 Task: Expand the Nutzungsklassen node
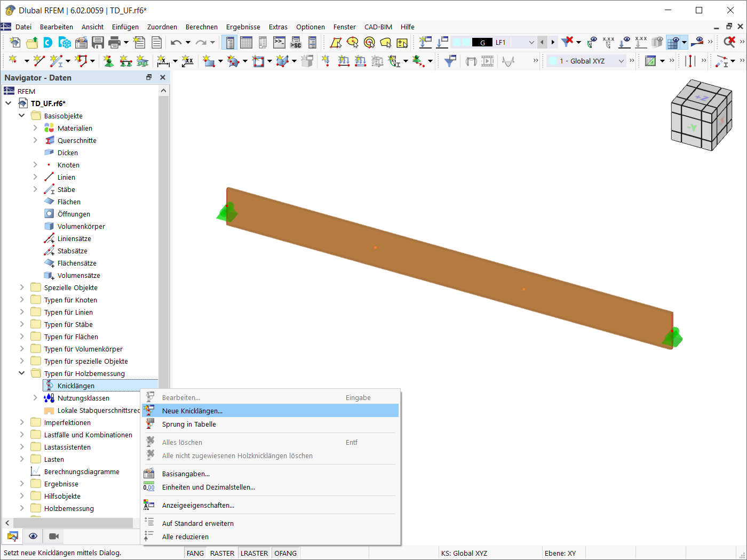35,398
